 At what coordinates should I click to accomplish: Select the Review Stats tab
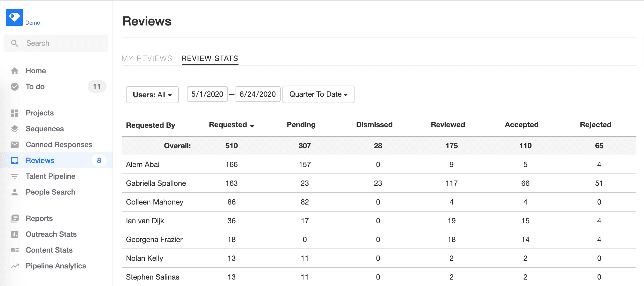coord(210,58)
